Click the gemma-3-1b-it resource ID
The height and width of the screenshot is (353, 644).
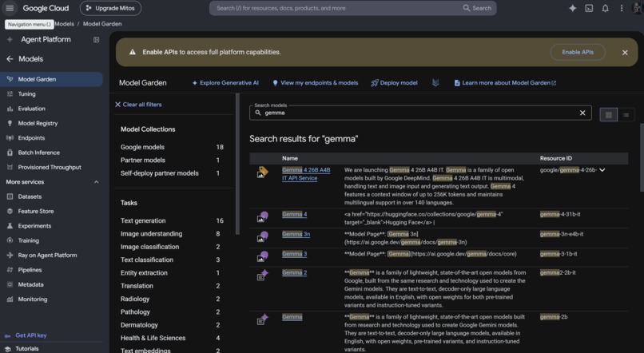coord(559,254)
